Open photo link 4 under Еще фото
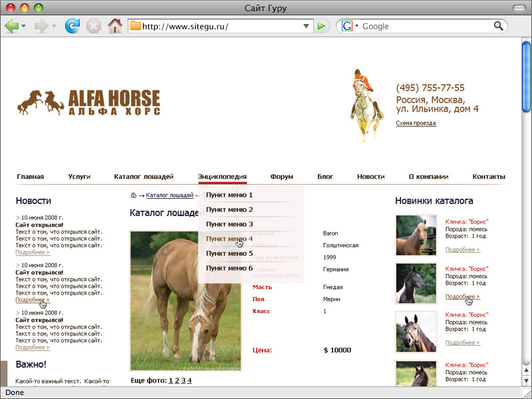The width and height of the screenshot is (532, 399). (190, 380)
